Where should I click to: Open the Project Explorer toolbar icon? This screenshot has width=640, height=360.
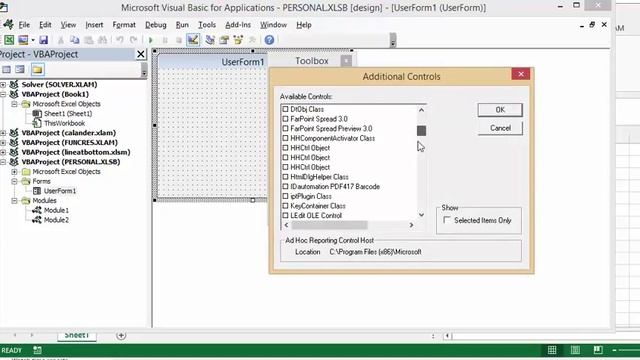coord(210,40)
